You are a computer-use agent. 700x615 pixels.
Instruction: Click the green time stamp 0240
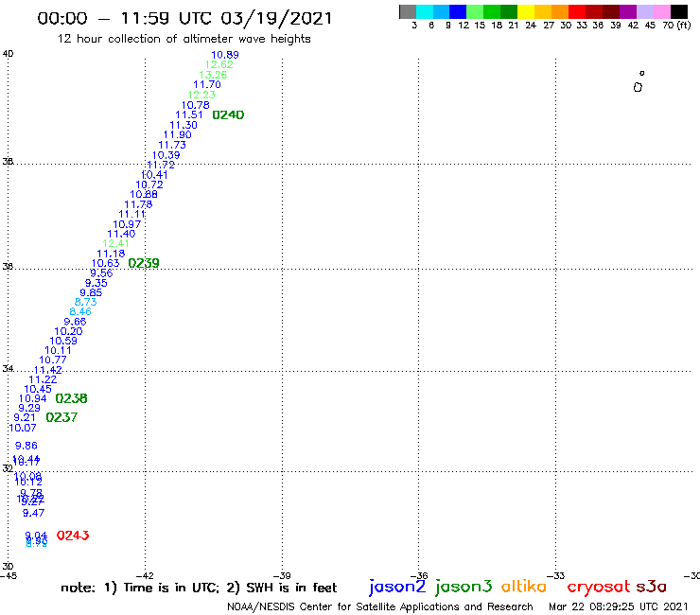[228, 115]
